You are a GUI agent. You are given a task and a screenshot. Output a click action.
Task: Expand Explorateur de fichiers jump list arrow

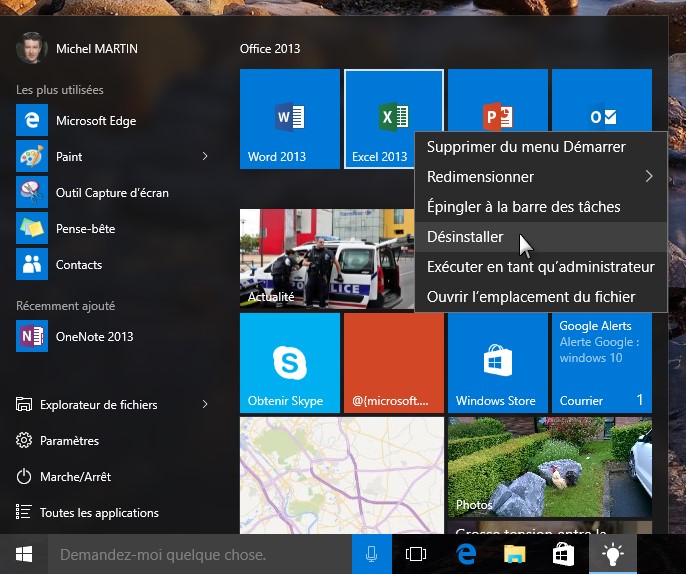click(x=205, y=405)
